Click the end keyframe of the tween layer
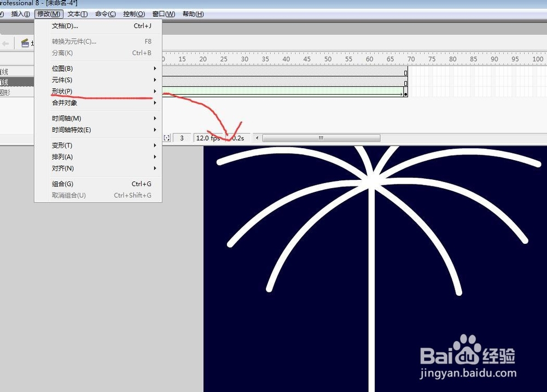Image resolution: width=547 pixels, height=392 pixels. (x=406, y=93)
